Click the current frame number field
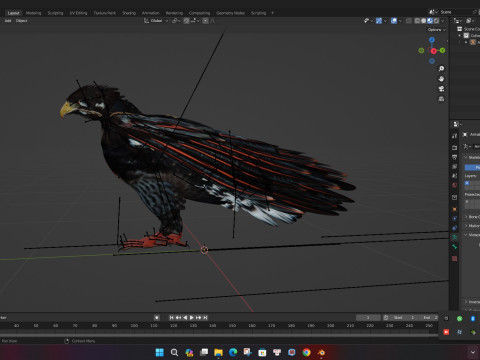This screenshot has height=360, width=480. point(368,318)
